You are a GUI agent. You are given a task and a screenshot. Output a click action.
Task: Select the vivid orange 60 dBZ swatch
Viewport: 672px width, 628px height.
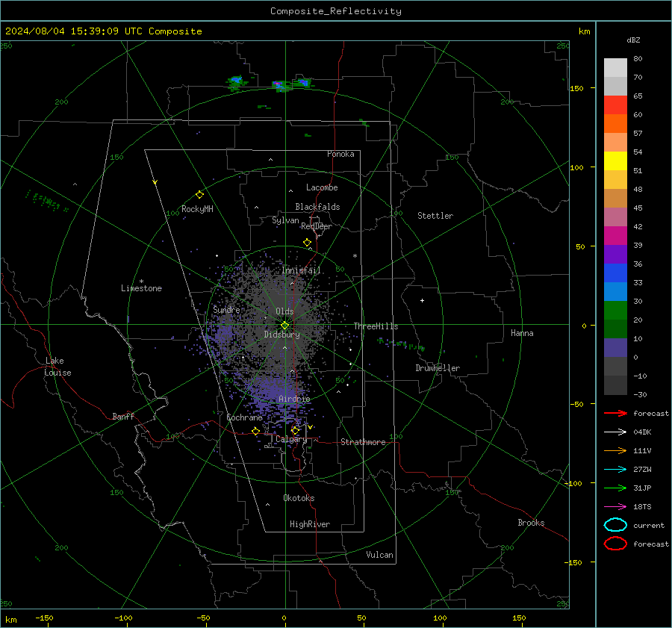pos(615,123)
